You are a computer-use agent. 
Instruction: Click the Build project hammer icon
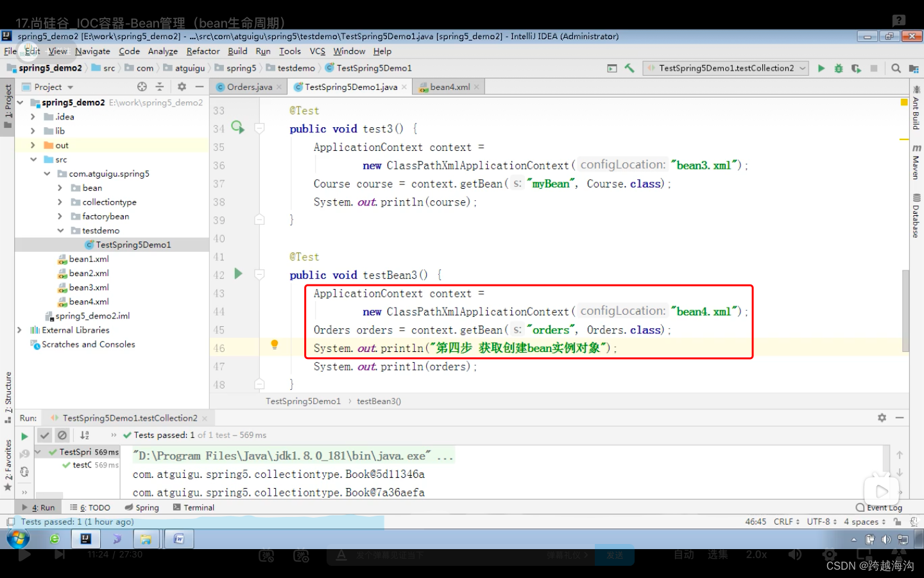[x=629, y=68]
